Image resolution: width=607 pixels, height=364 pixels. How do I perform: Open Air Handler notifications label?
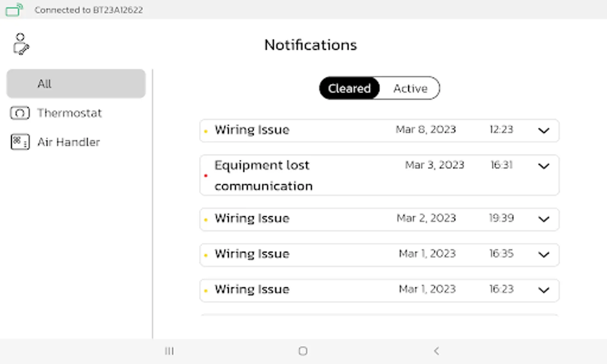[x=69, y=142]
